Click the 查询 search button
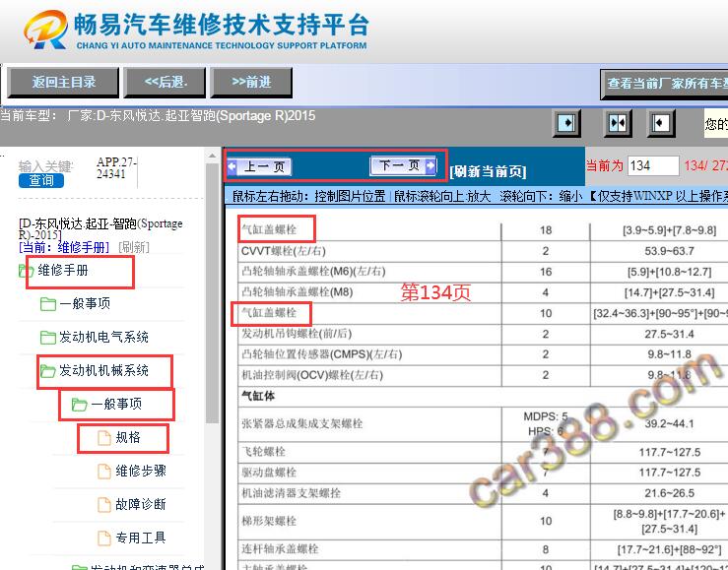The image size is (728, 570). [x=41, y=180]
